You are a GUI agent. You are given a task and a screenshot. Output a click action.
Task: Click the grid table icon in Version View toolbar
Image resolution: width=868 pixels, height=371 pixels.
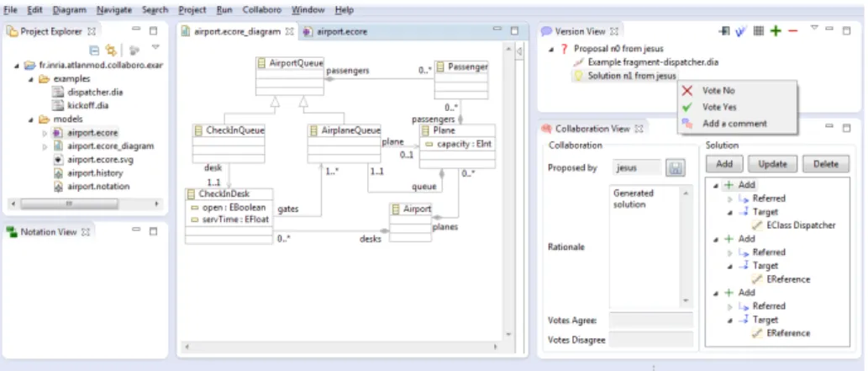point(759,32)
